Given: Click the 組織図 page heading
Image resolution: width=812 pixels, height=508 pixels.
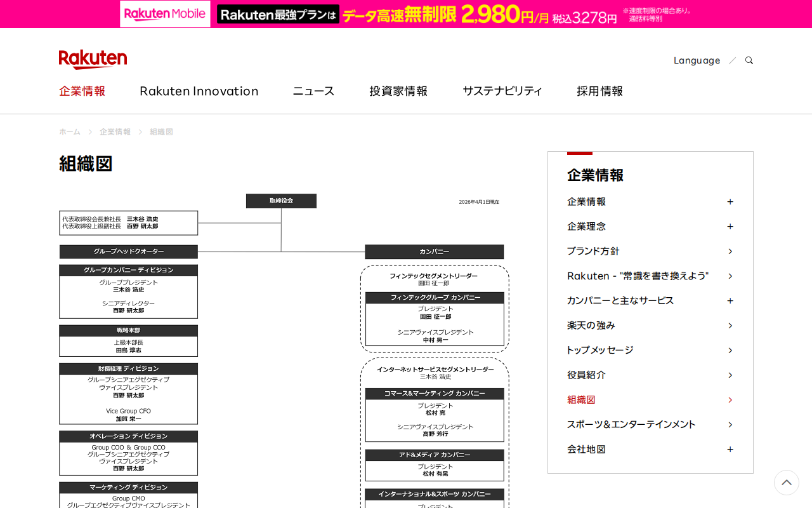Looking at the screenshot, I should pos(86,164).
